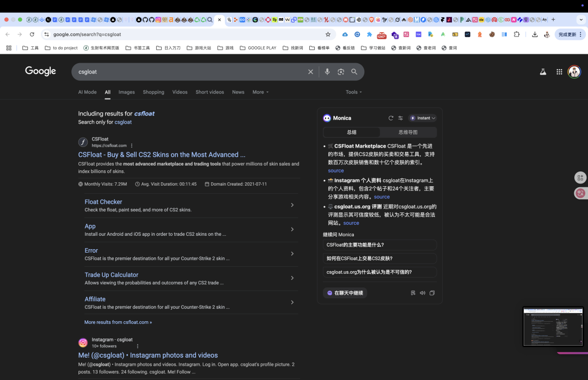Viewport: 588px width, 380px height.
Task: Open the browser tab list dropdown
Action: click(581, 20)
